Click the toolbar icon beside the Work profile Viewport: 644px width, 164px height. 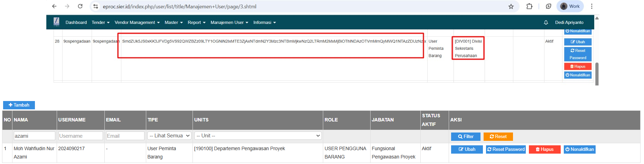pyautogui.click(x=548, y=6)
